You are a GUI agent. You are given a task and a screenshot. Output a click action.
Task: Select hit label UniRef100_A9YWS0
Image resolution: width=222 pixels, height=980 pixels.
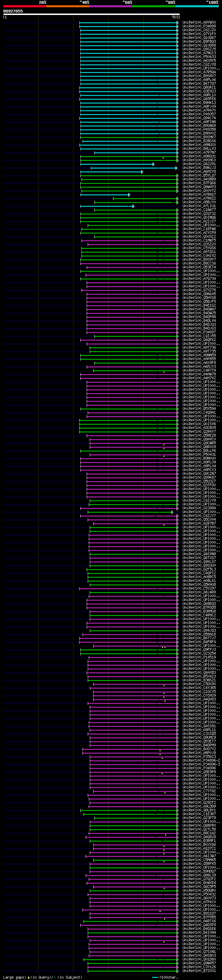pyautogui.click(x=199, y=23)
